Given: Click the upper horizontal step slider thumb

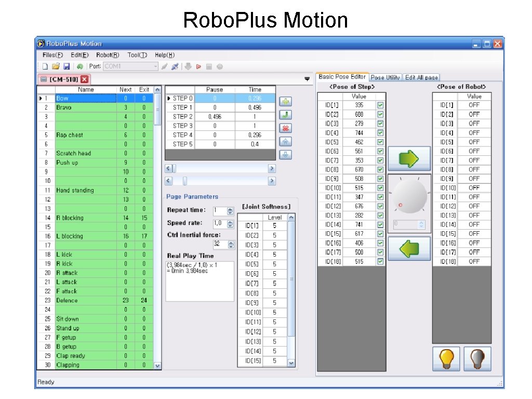Looking at the screenshot, I should click(x=175, y=169).
